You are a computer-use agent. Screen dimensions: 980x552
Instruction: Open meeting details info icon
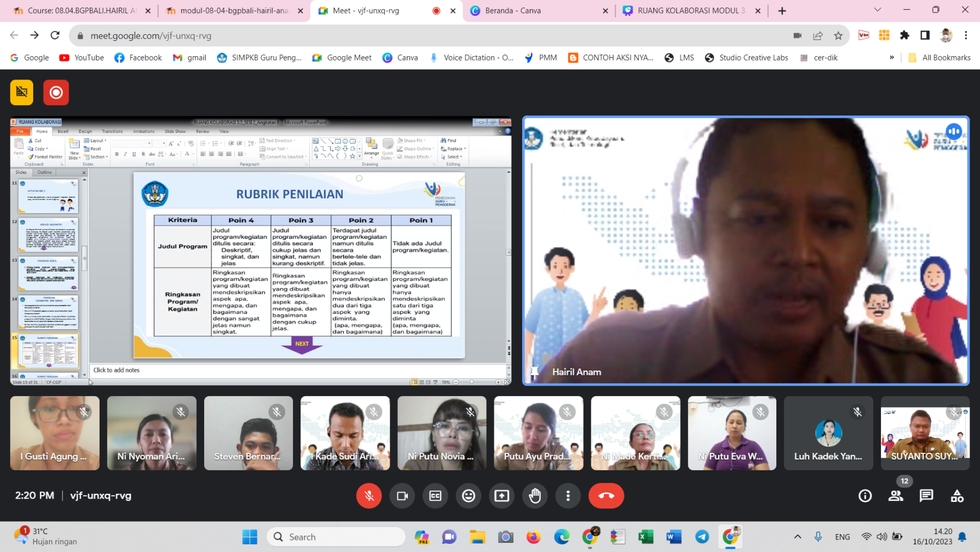point(865,496)
